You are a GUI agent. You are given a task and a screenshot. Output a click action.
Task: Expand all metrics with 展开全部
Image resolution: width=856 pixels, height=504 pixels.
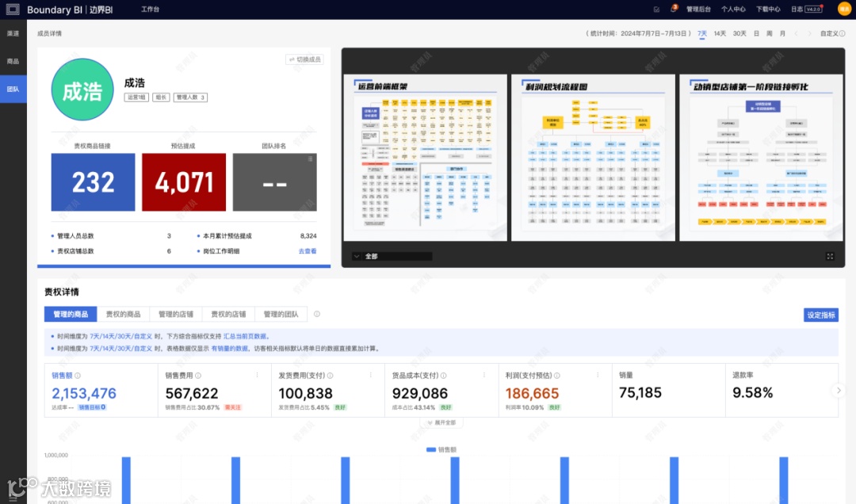tap(441, 422)
